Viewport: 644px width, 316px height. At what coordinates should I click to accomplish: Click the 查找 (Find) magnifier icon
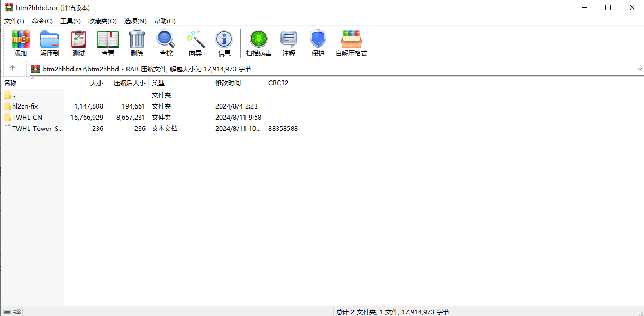166,40
